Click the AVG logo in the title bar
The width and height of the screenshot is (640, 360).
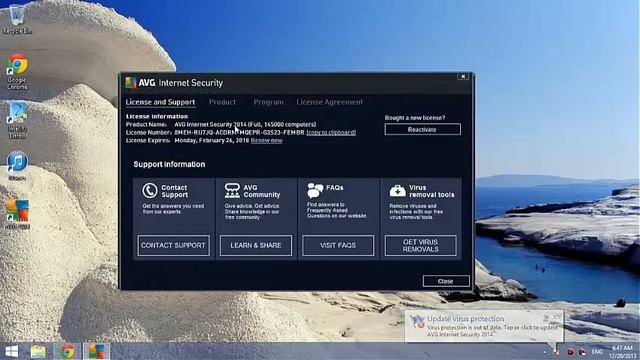131,82
